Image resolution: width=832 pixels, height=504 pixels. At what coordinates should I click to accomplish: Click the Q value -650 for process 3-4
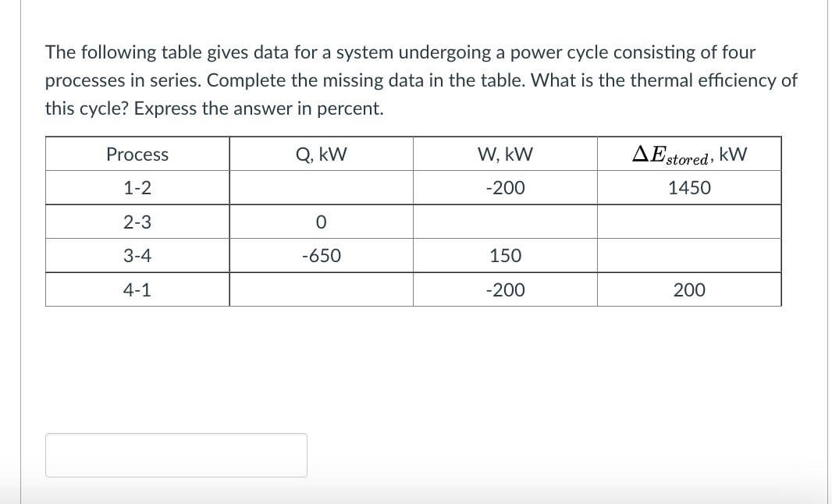pos(321,255)
